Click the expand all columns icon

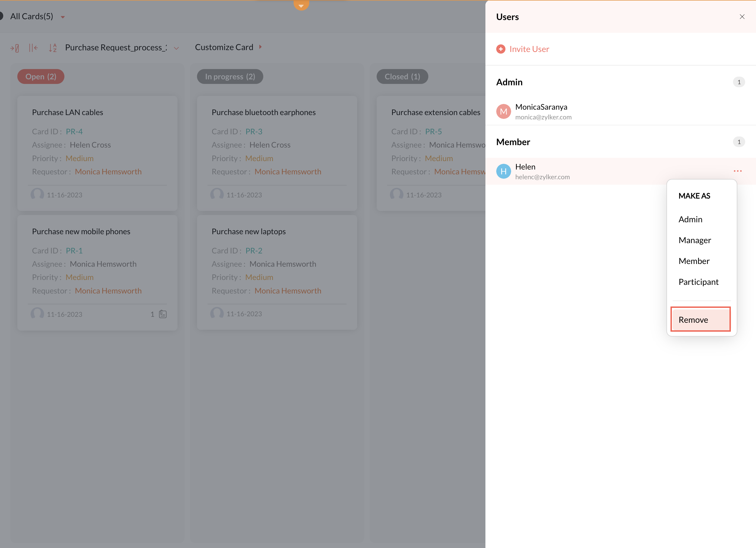click(x=15, y=48)
